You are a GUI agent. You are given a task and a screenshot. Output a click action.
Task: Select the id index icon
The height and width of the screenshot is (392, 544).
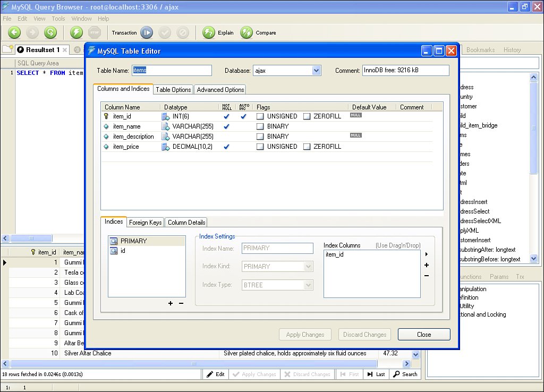pyautogui.click(x=114, y=251)
